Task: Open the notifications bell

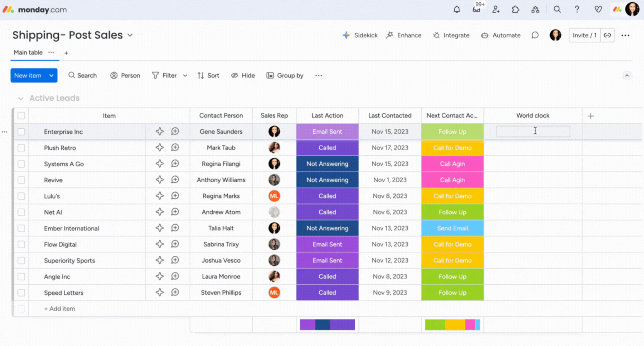Action: [x=457, y=9]
